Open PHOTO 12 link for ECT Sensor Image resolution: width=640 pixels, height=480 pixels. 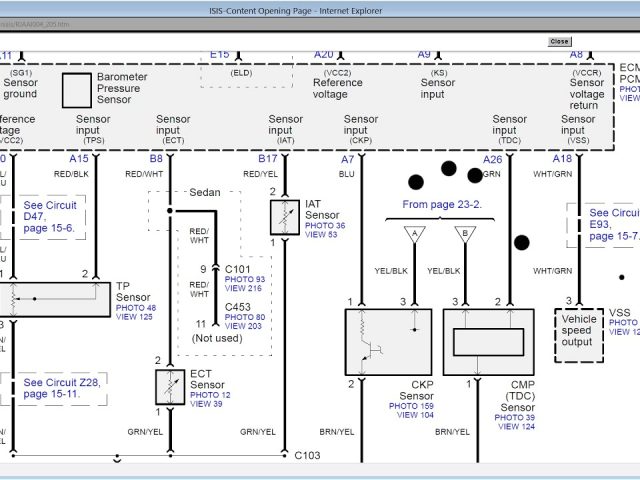[209, 394]
